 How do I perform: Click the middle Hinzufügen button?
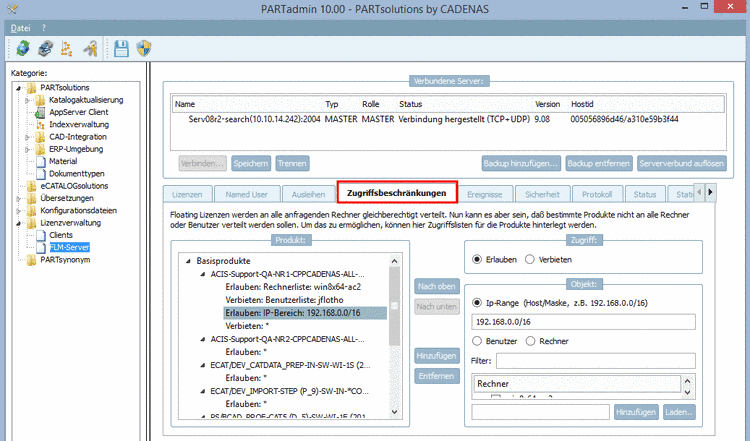[x=437, y=356]
